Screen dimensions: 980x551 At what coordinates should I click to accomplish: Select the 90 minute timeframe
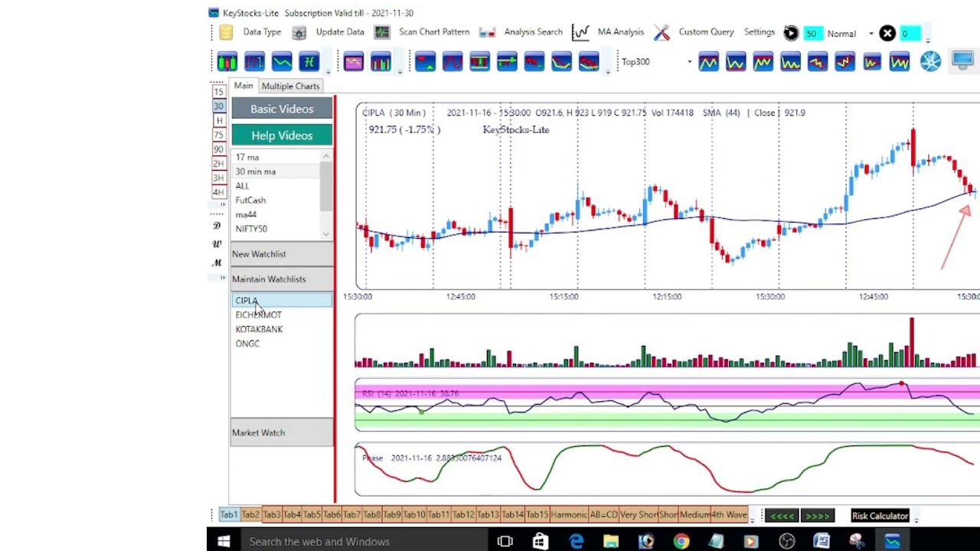tap(219, 149)
